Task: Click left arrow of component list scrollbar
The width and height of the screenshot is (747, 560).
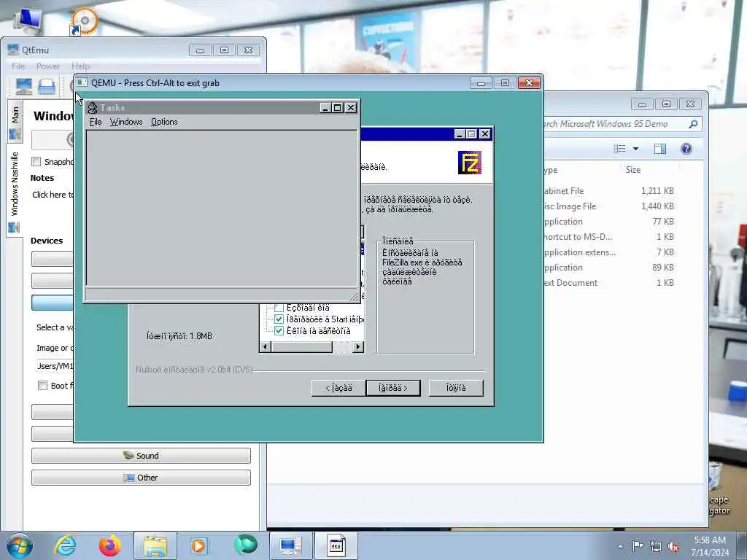Action: coord(266,347)
